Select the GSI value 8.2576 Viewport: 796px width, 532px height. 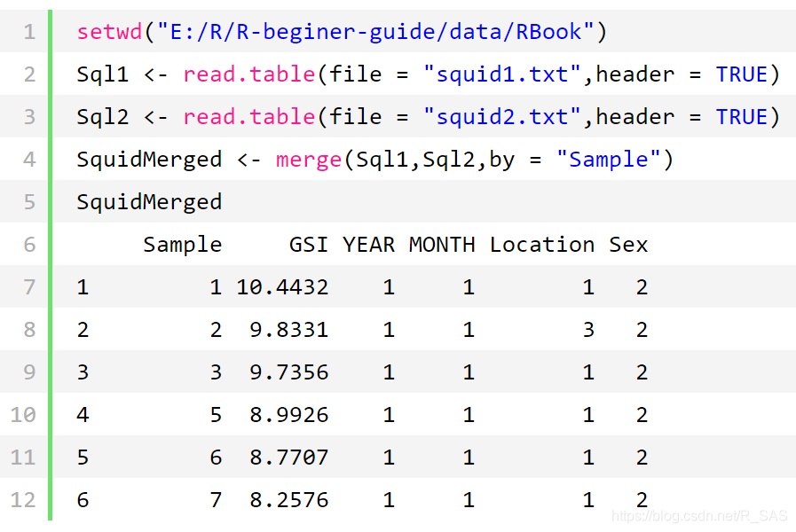coord(289,501)
